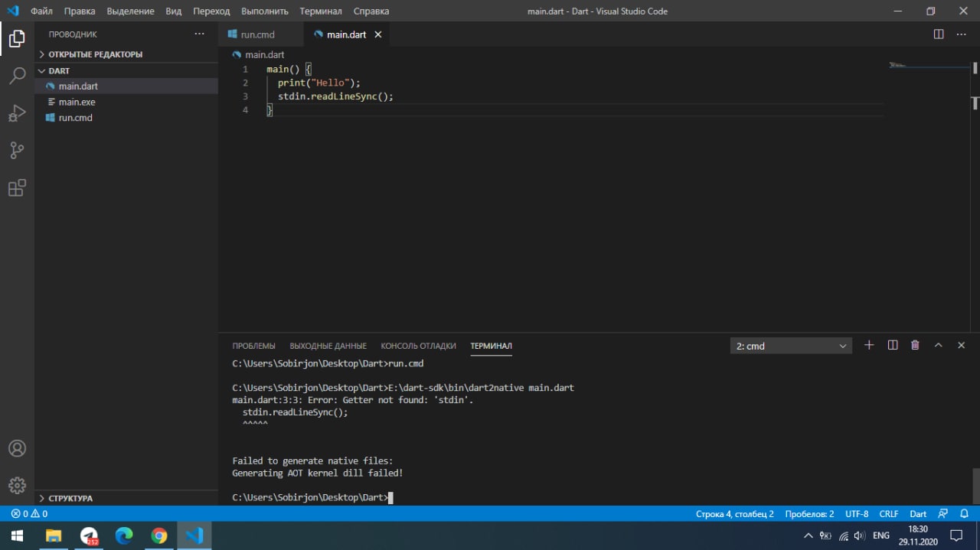This screenshot has width=980, height=550.
Task: Select main.dart in the file tree
Action: [126, 86]
